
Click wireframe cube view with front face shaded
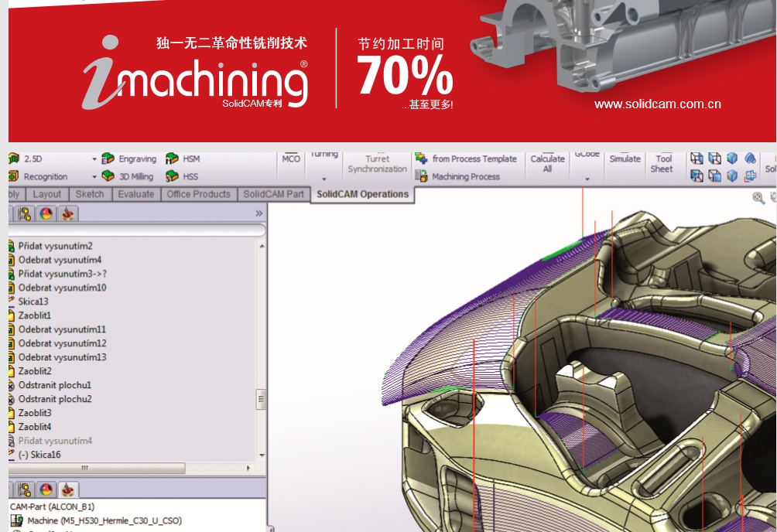click(714, 176)
